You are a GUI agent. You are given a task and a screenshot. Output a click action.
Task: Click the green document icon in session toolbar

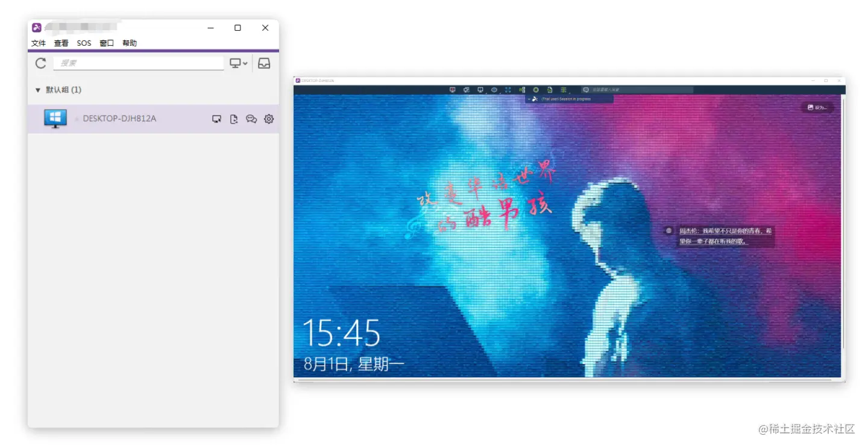point(550,90)
